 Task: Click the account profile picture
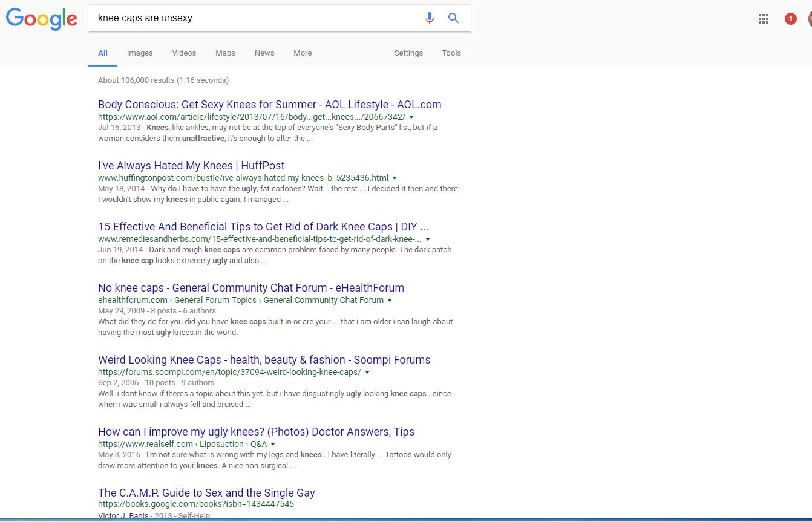809,19
